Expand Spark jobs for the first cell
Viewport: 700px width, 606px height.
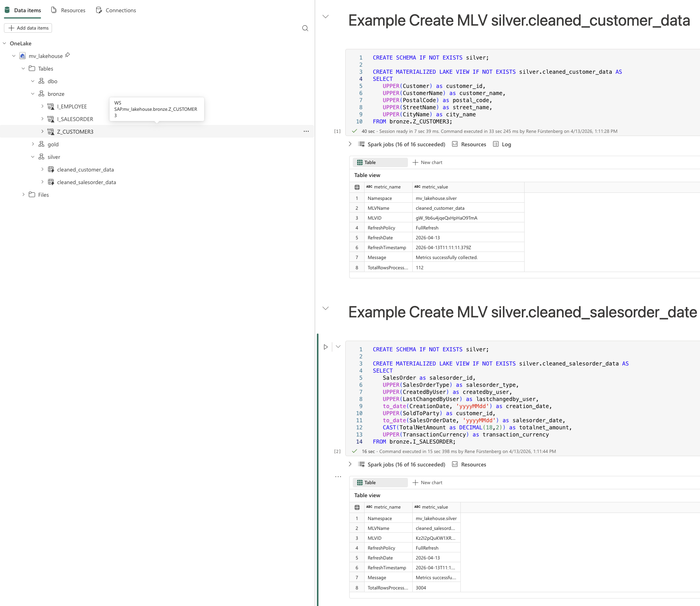tap(350, 144)
